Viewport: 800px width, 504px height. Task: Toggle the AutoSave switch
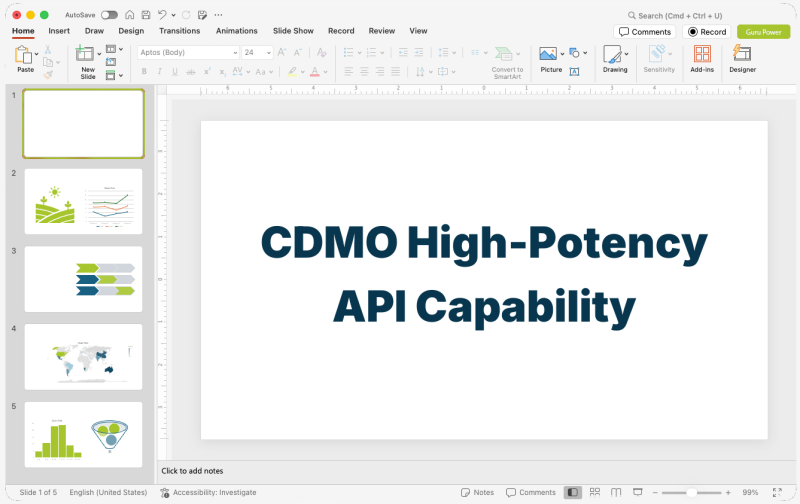point(109,15)
